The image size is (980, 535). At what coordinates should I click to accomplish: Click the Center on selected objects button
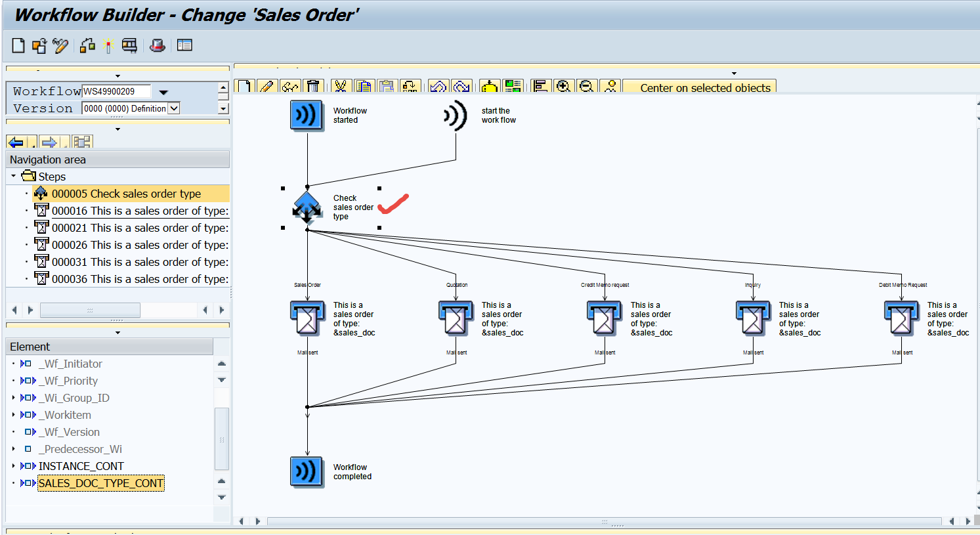coord(704,88)
